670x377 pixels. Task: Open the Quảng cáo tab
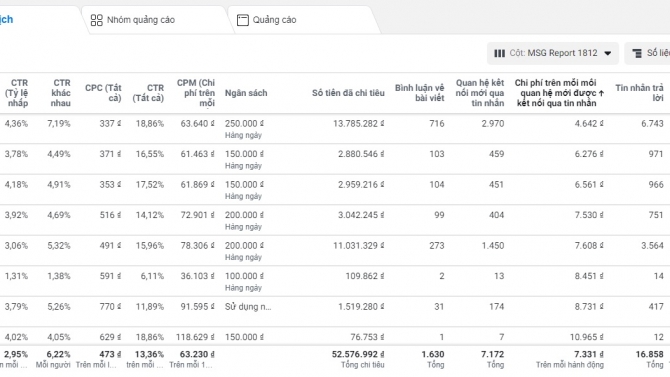click(x=303, y=20)
